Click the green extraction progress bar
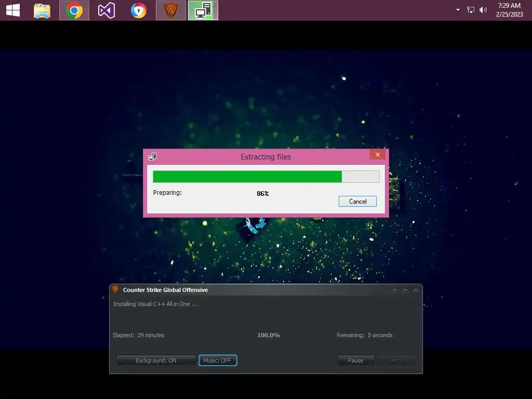 tap(266, 177)
